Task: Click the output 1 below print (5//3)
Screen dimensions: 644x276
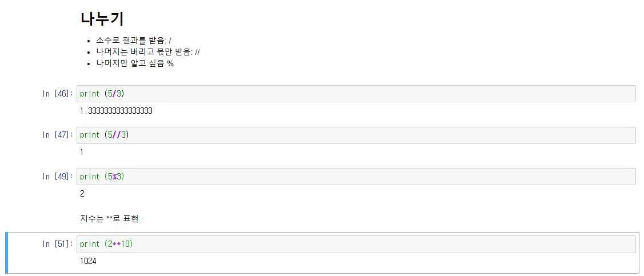Action: pos(82,152)
